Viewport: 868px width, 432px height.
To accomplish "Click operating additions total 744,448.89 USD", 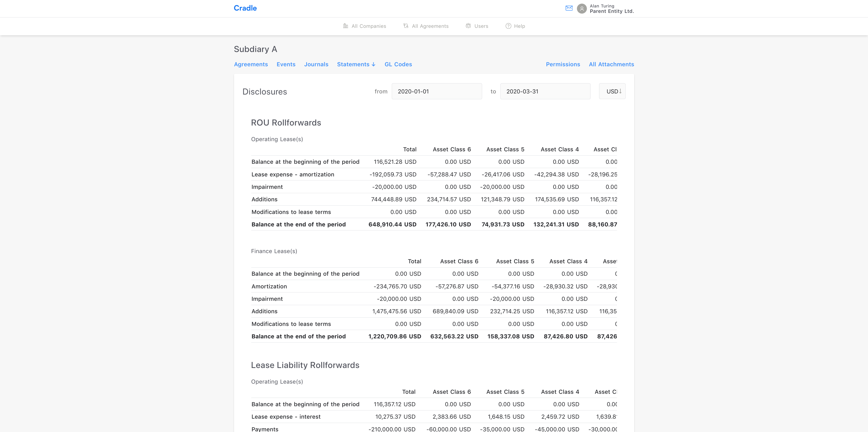I will (x=394, y=199).
